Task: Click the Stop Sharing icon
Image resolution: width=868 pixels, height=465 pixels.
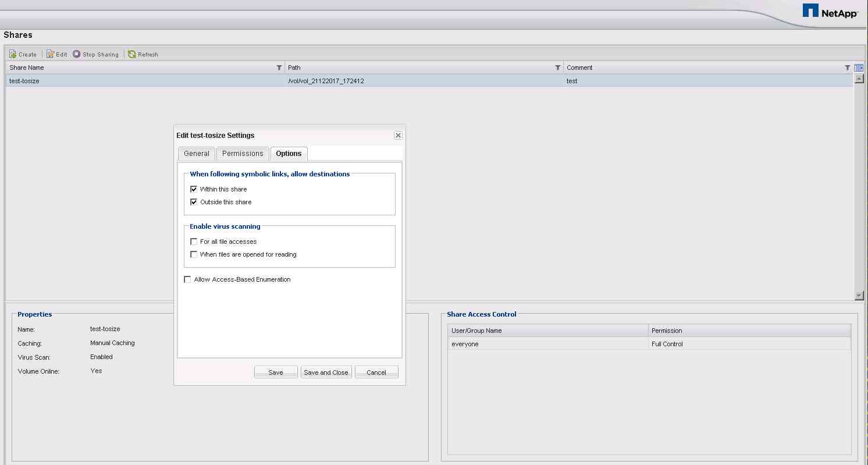Action: pos(76,54)
